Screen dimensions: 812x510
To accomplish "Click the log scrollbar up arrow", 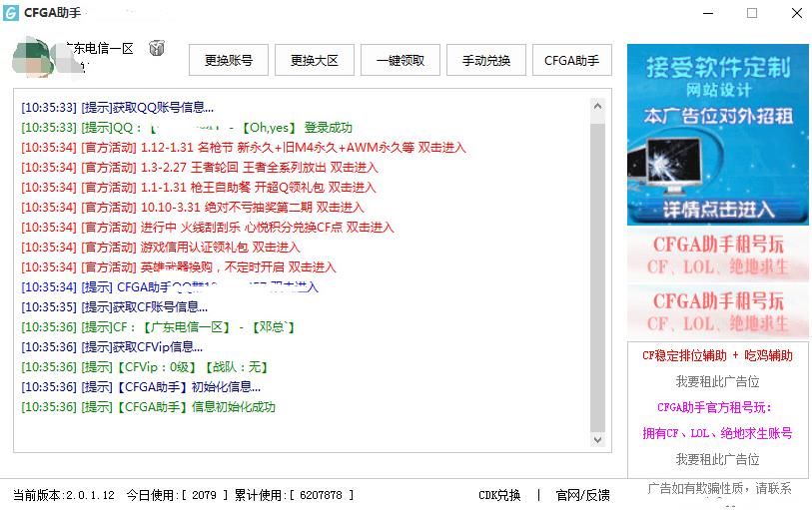I will tap(597, 106).
